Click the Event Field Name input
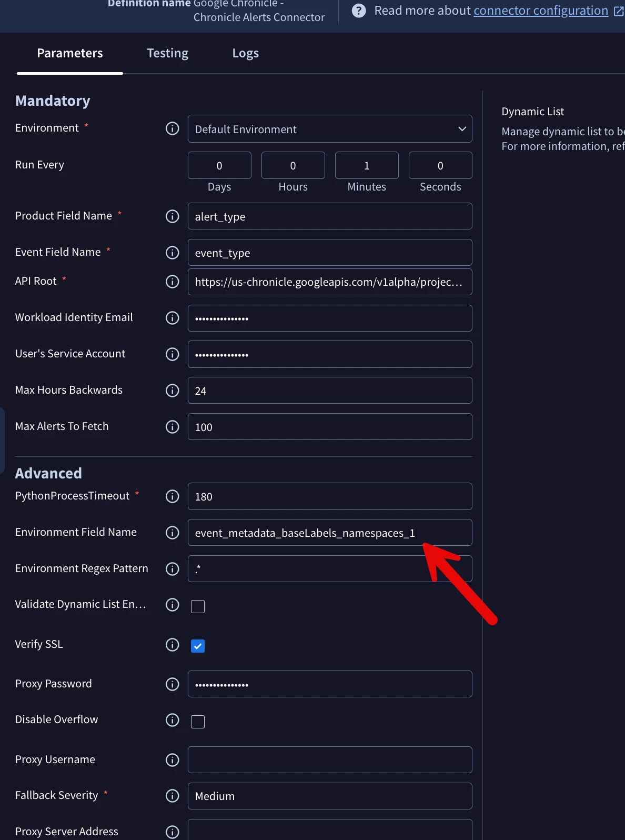This screenshot has width=625, height=840. click(x=330, y=253)
